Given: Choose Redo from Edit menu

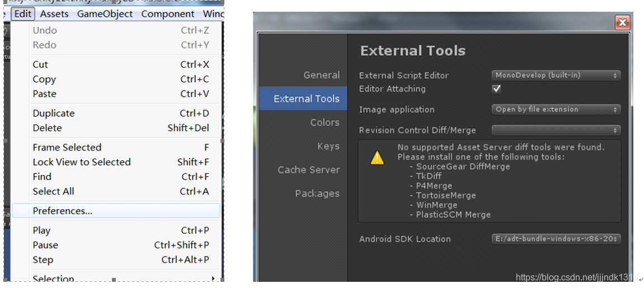Looking at the screenshot, I should (116, 45).
